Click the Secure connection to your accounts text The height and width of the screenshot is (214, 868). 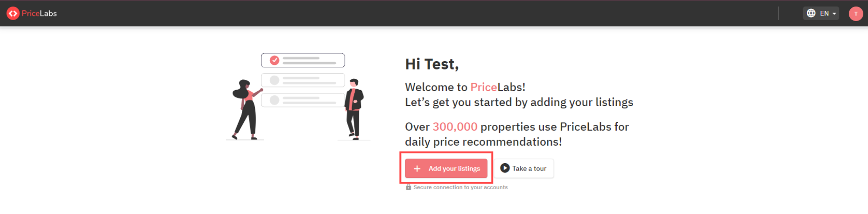(x=460, y=187)
